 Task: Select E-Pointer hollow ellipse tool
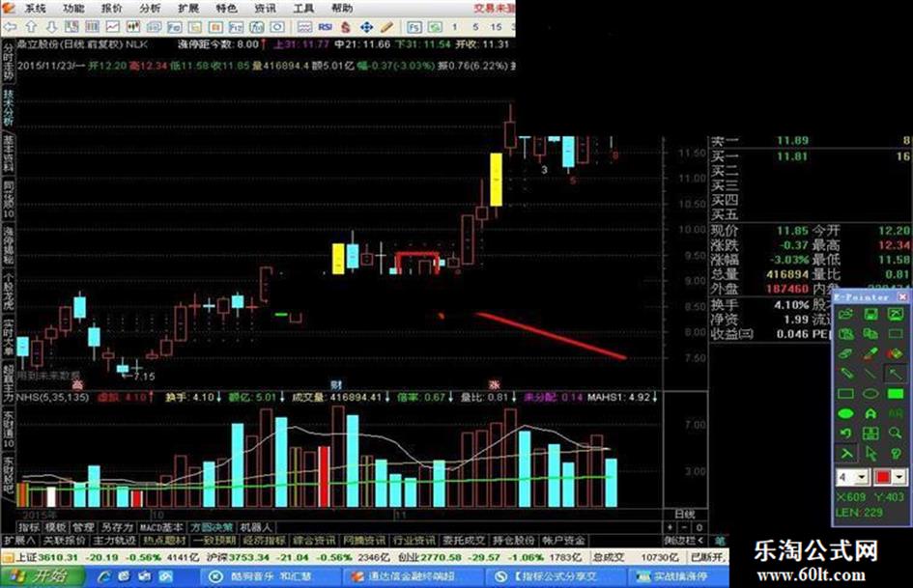point(870,394)
